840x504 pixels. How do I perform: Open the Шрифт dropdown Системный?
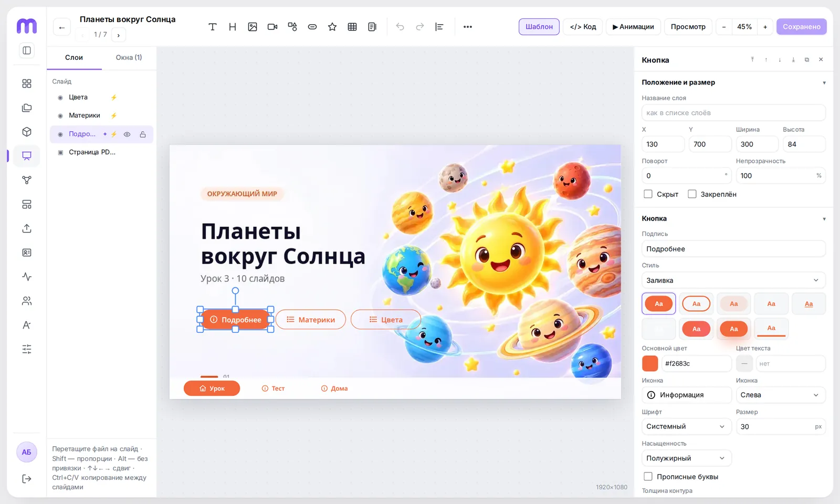(x=687, y=426)
